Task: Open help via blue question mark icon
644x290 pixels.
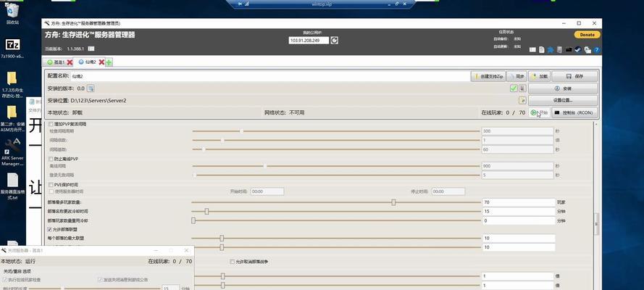Action: coord(596,50)
